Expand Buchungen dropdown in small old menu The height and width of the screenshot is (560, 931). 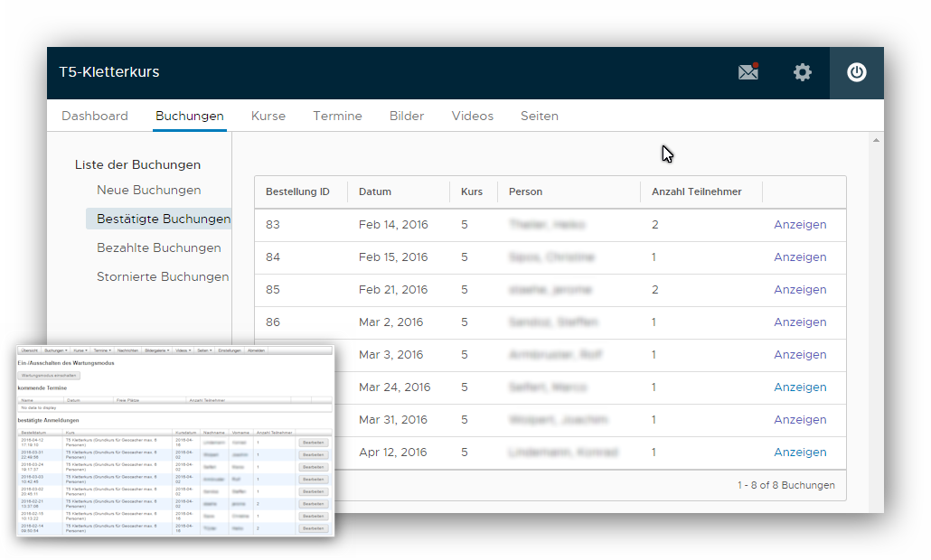tap(56, 350)
